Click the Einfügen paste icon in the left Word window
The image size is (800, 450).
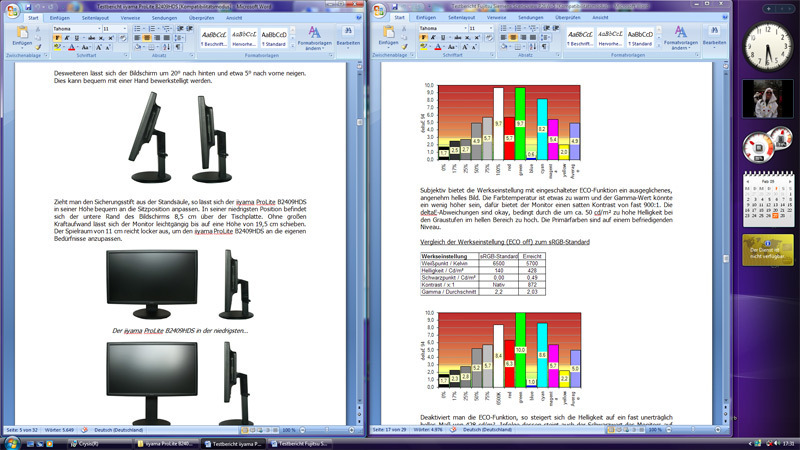coord(22,32)
